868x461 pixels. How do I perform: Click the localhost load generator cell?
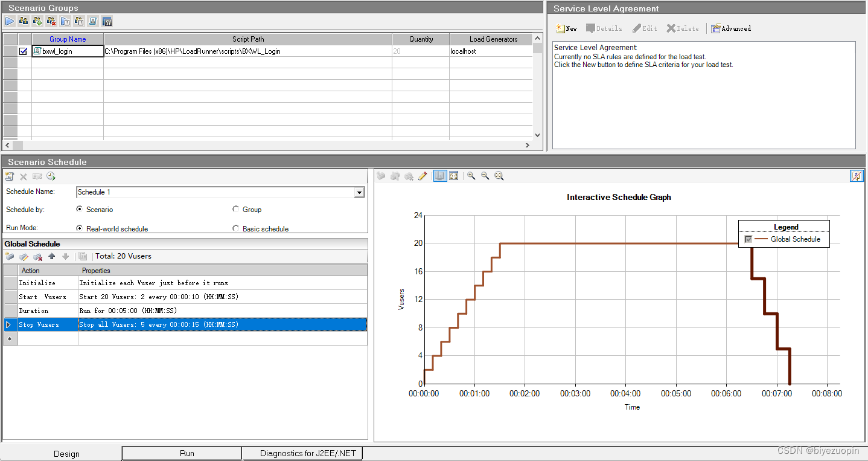491,51
